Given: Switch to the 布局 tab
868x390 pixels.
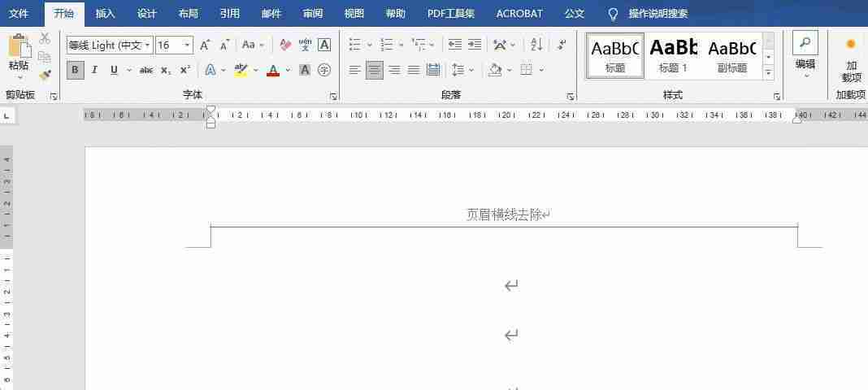Looking at the screenshot, I should [x=189, y=13].
